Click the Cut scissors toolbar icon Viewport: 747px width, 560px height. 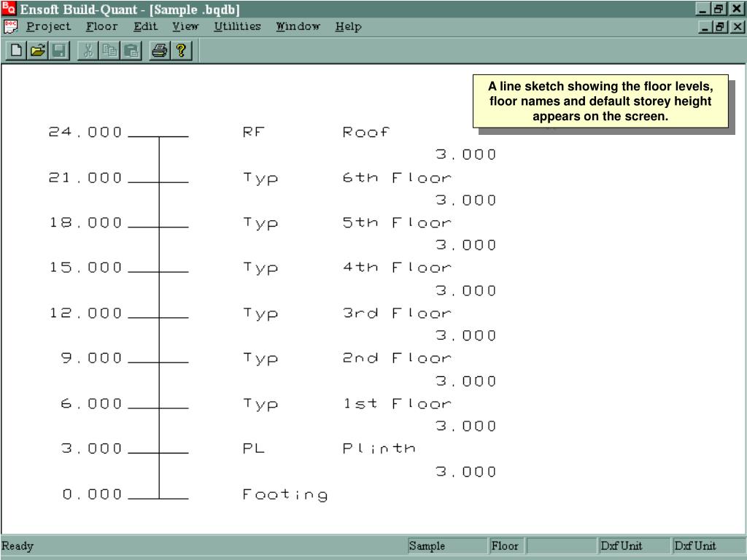(88, 50)
